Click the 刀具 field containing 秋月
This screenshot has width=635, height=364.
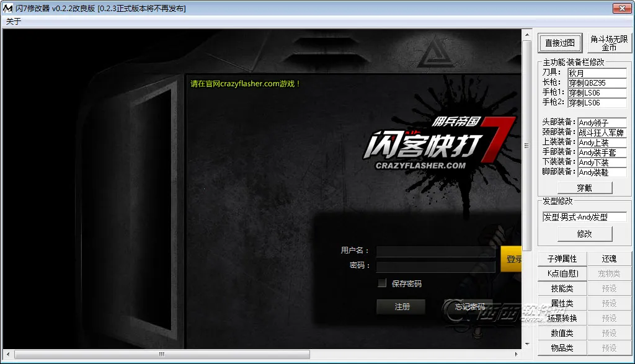(597, 73)
